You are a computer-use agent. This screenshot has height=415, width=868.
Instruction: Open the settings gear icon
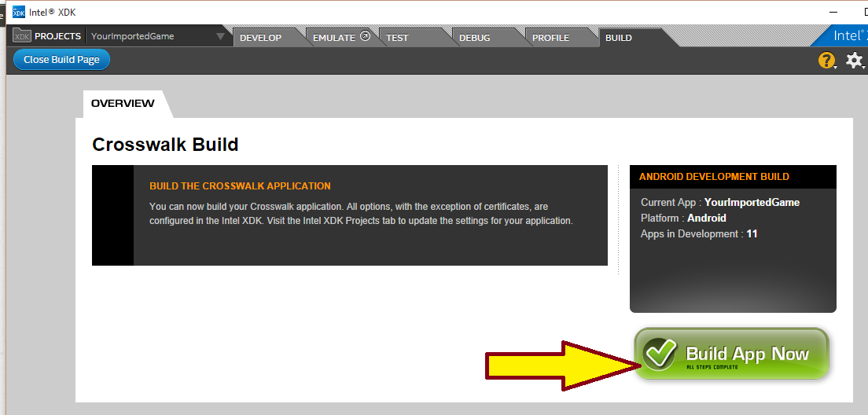(854, 61)
